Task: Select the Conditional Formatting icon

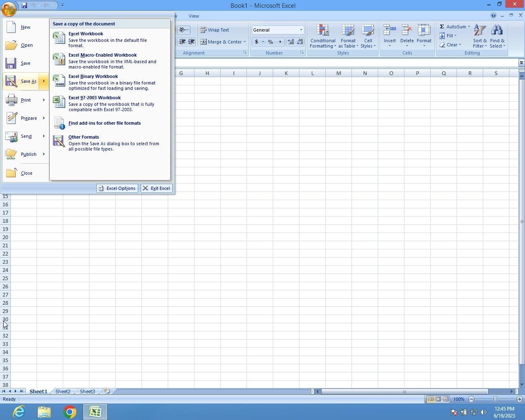Action: (x=323, y=31)
